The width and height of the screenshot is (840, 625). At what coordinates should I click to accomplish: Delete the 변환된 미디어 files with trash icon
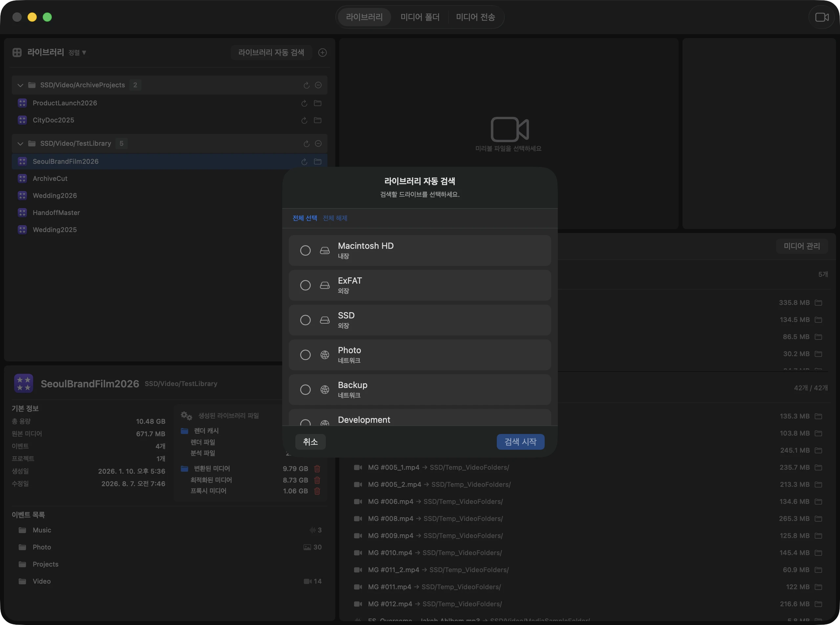pyautogui.click(x=317, y=469)
